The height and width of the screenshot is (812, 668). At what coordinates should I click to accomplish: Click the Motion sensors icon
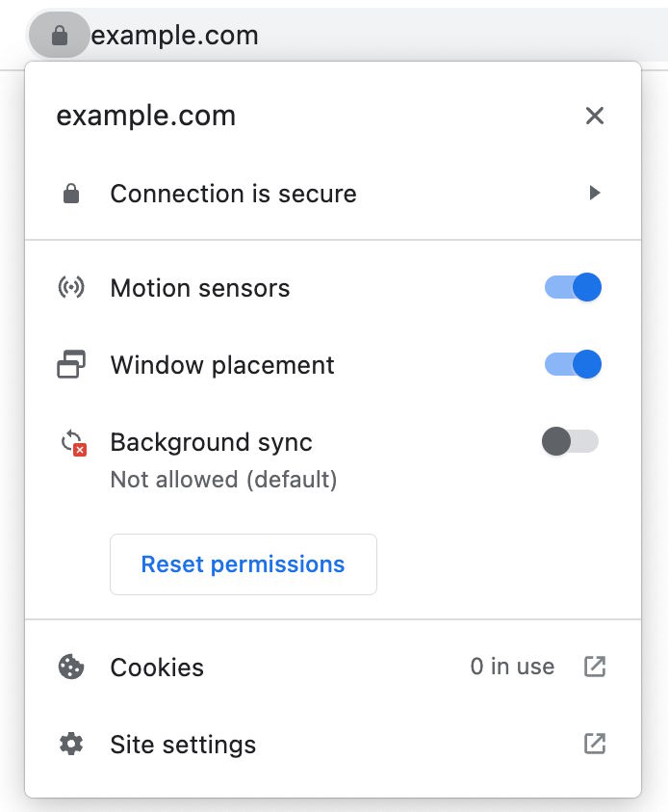pyautogui.click(x=71, y=288)
